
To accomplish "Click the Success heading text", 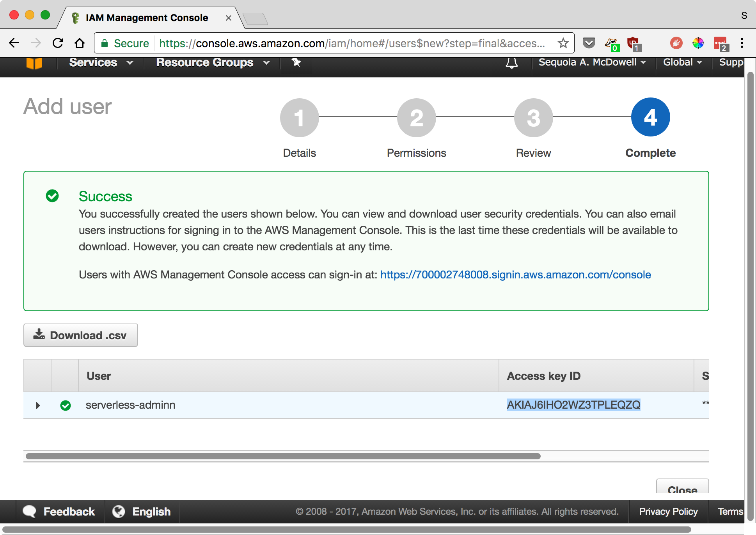I will 105,196.
